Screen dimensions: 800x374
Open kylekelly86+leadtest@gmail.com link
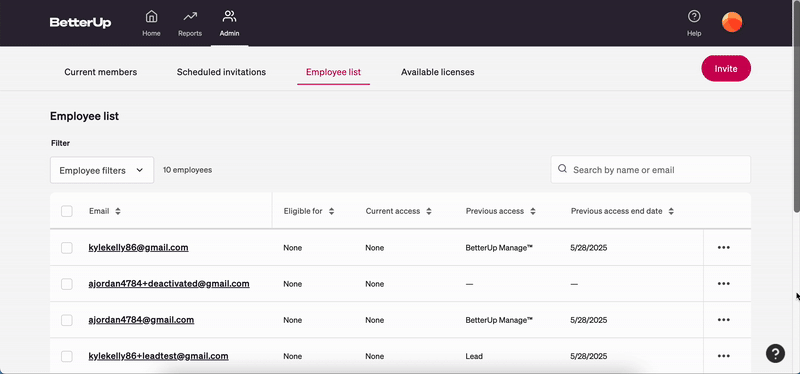click(x=158, y=356)
